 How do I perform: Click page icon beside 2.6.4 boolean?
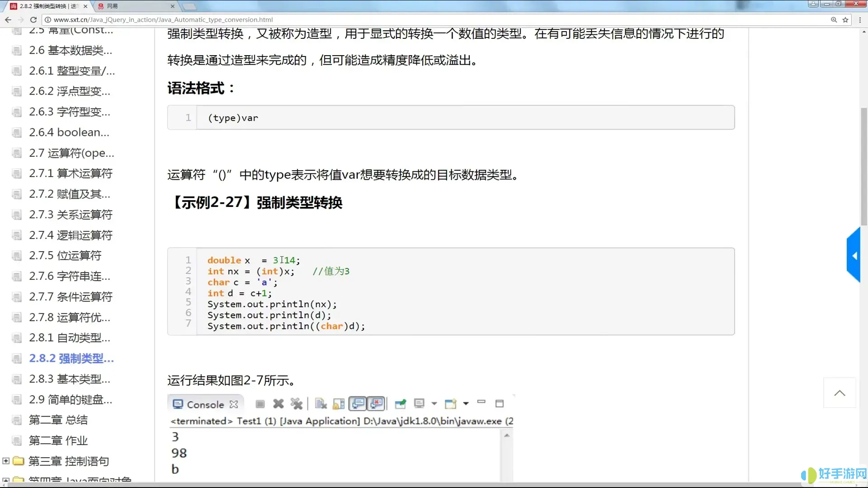pos(17,133)
